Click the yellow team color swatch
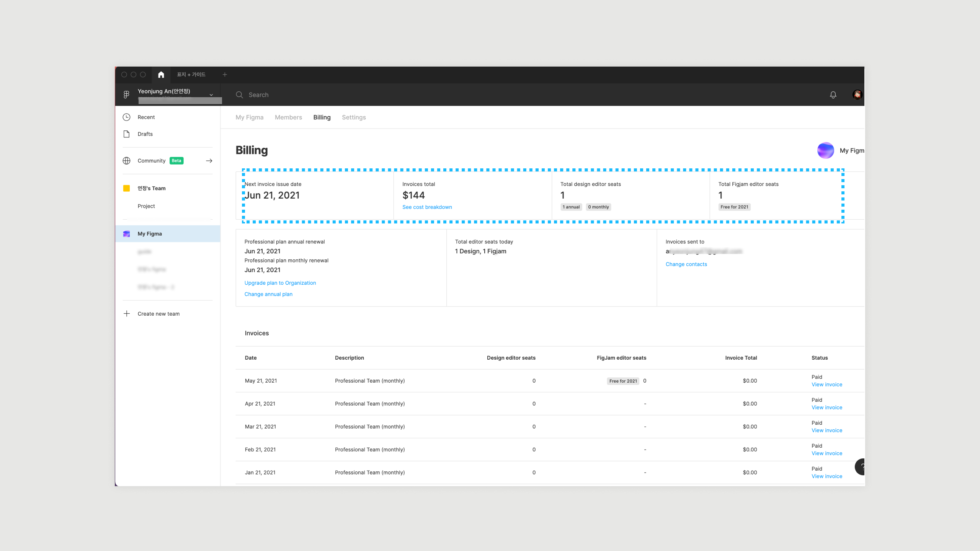Image resolution: width=980 pixels, height=551 pixels. pyautogui.click(x=127, y=188)
